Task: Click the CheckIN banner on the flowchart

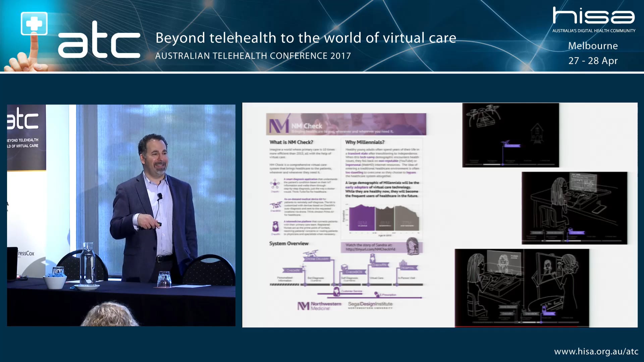Action: click(x=292, y=269)
